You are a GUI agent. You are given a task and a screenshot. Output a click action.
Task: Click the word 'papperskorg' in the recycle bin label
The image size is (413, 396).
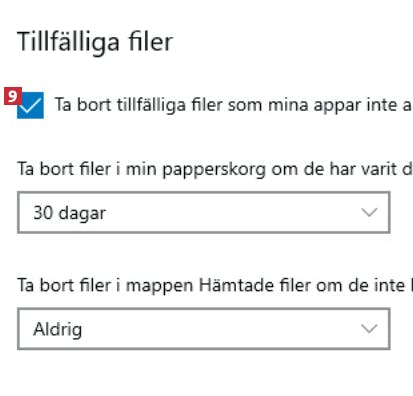pyautogui.click(x=214, y=170)
